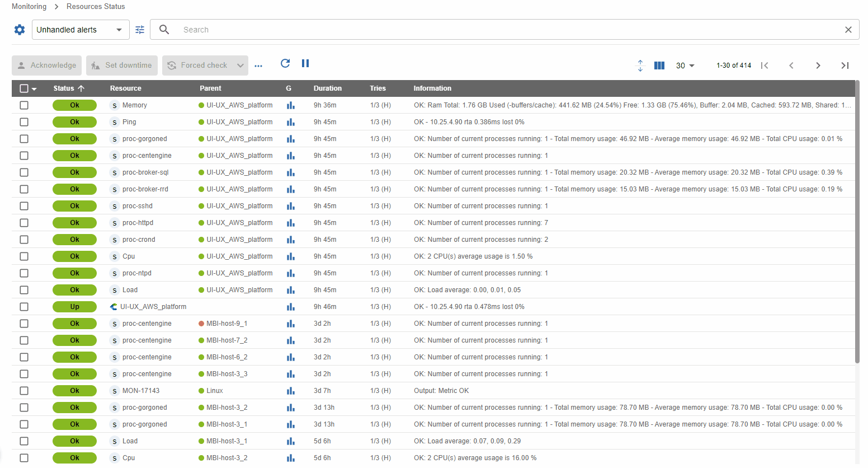The width and height of the screenshot is (868, 468).
Task: Go to first page
Action: pos(765,65)
